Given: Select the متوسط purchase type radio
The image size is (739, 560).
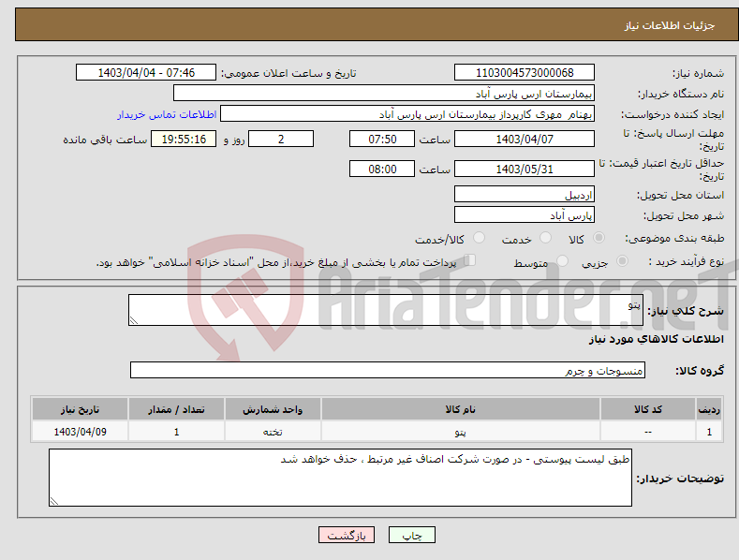Looking at the screenshot, I should pos(562,260).
